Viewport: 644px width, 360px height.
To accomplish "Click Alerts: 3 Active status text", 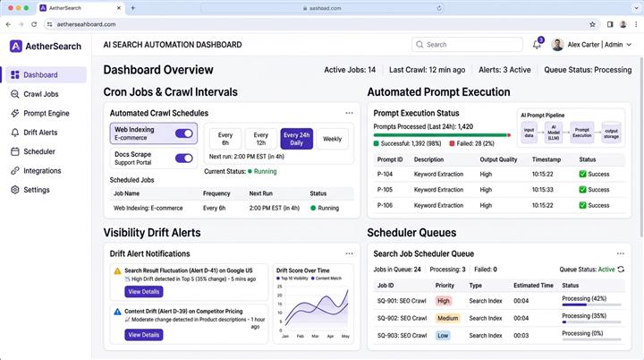I will (504, 70).
